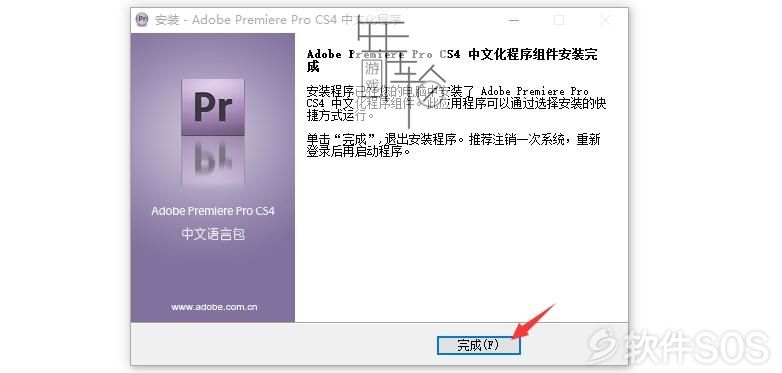
Task: Click the www.adobe.com.cn web address
Action: [214, 307]
